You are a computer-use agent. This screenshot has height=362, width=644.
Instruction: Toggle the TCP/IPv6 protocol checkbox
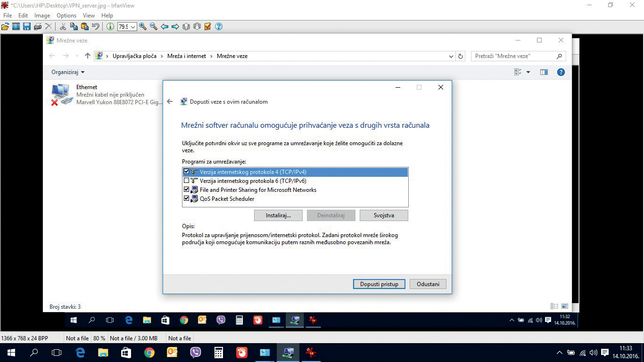[x=186, y=181]
